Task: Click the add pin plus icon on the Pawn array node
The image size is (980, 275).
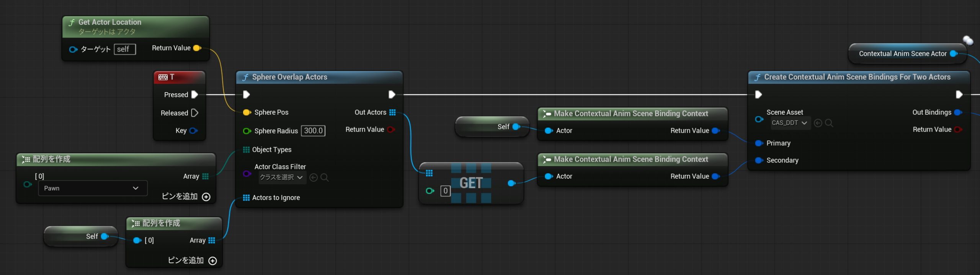Action: coord(206,197)
